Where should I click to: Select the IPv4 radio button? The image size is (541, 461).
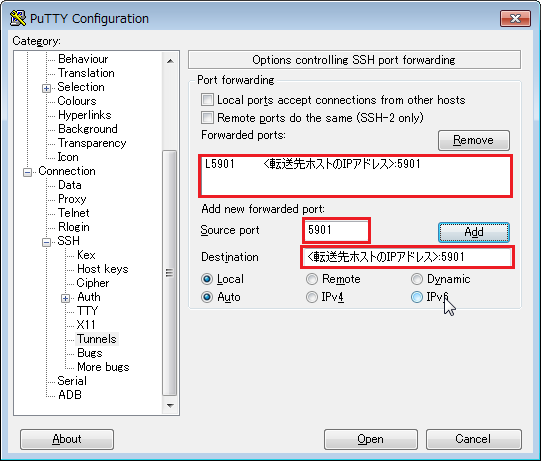[312, 297]
